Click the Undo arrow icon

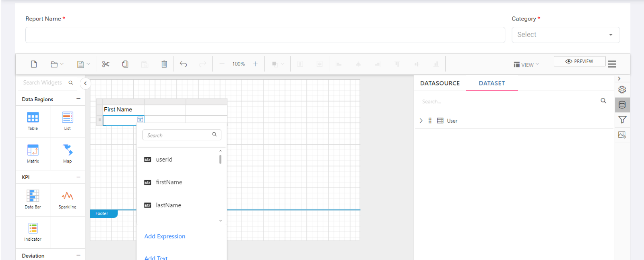click(184, 64)
